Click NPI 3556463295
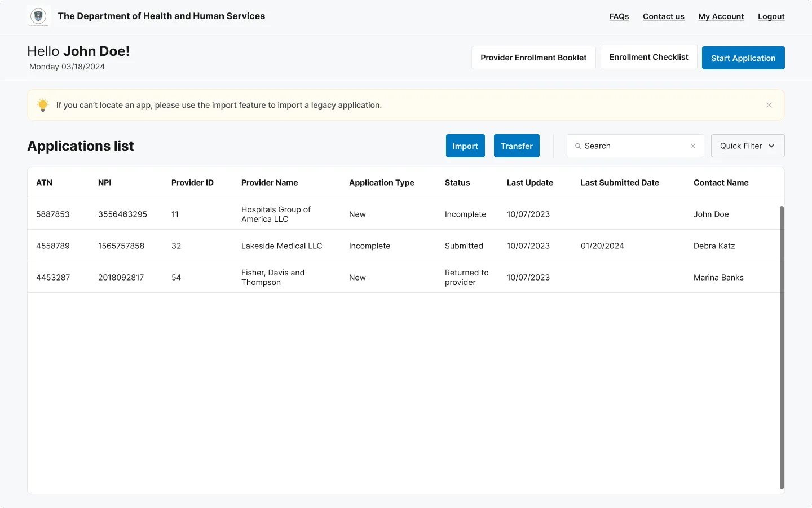Screen dimensions: 812x508 pyautogui.click(x=122, y=214)
